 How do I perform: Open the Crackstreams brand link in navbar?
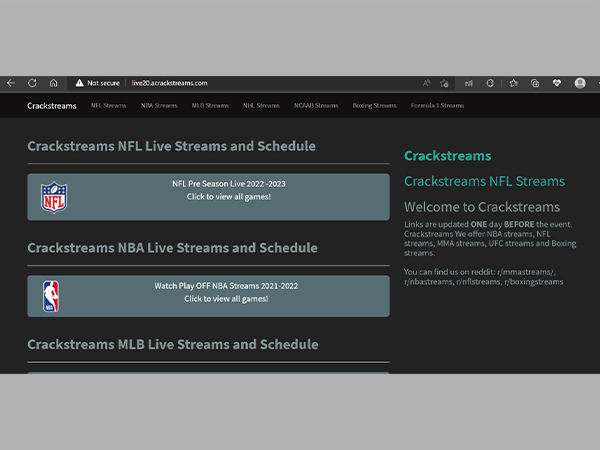[x=52, y=106]
